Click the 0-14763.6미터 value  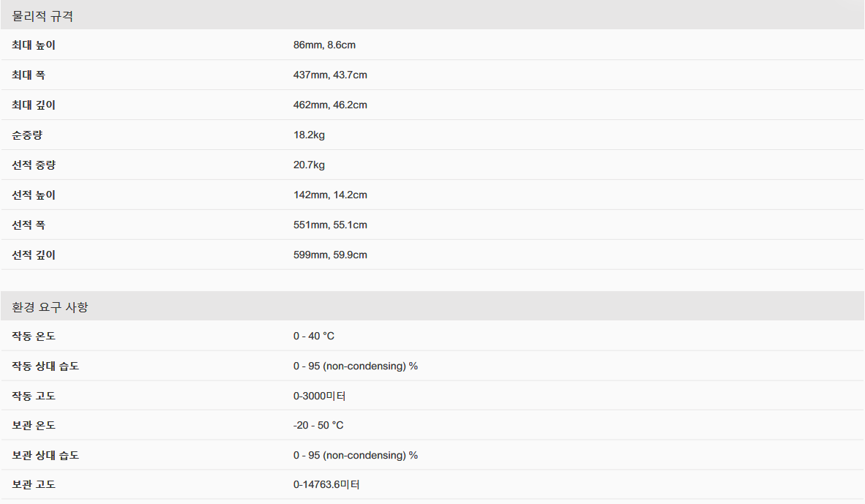tap(326, 485)
